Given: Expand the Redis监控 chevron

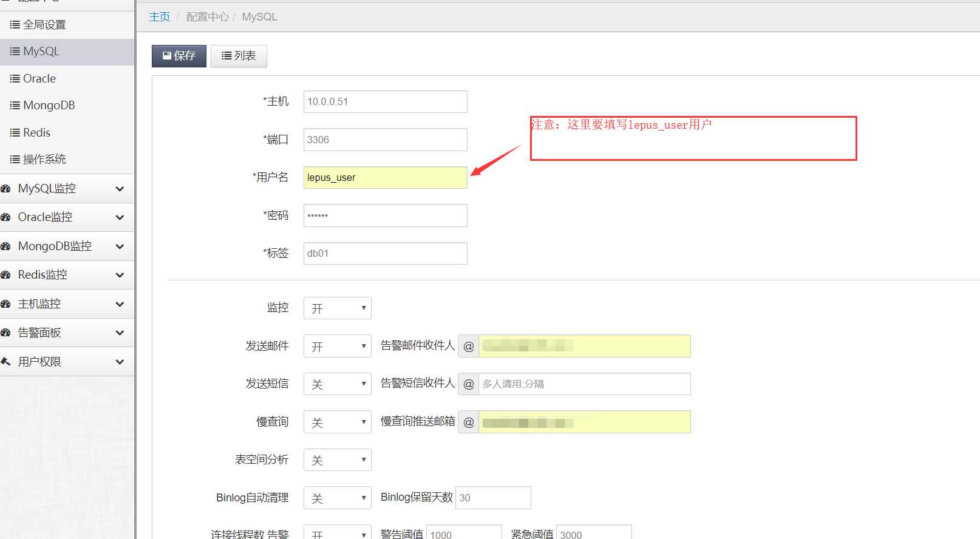Looking at the screenshot, I should pyautogui.click(x=120, y=275).
